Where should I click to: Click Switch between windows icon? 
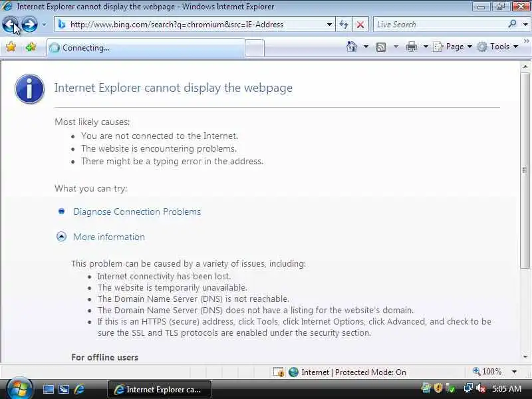coord(64,389)
